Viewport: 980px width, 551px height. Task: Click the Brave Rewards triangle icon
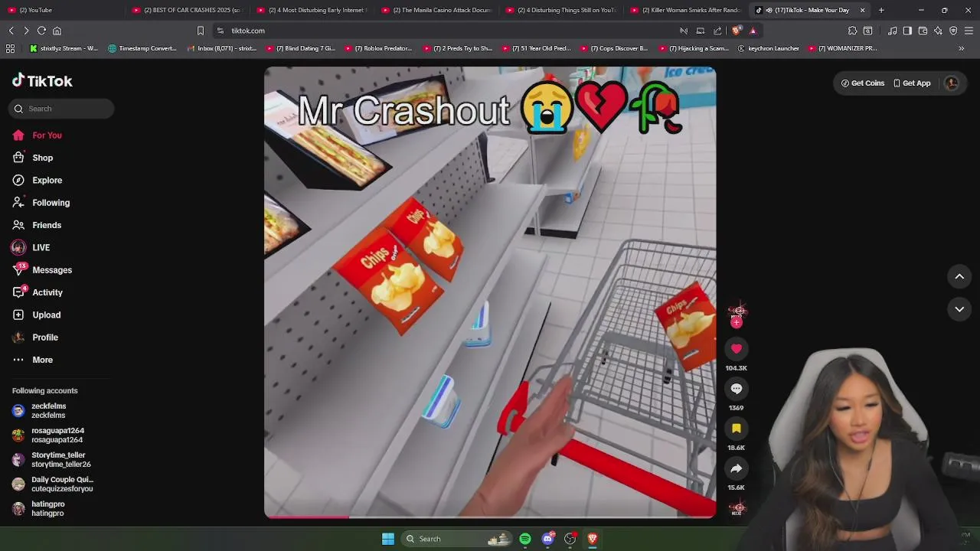pyautogui.click(x=753, y=31)
